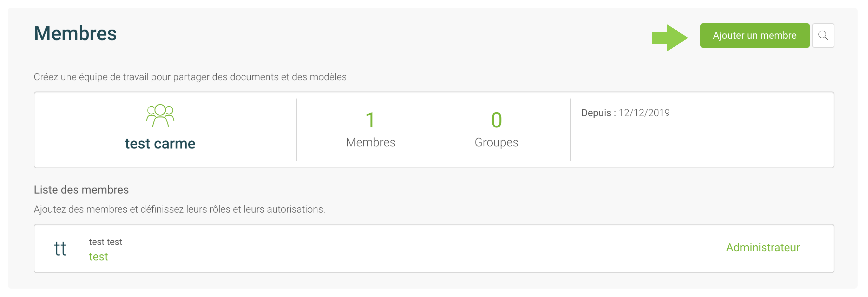Select the test test member name
The width and height of the screenshot is (868, 297).
tap(106, 242)
